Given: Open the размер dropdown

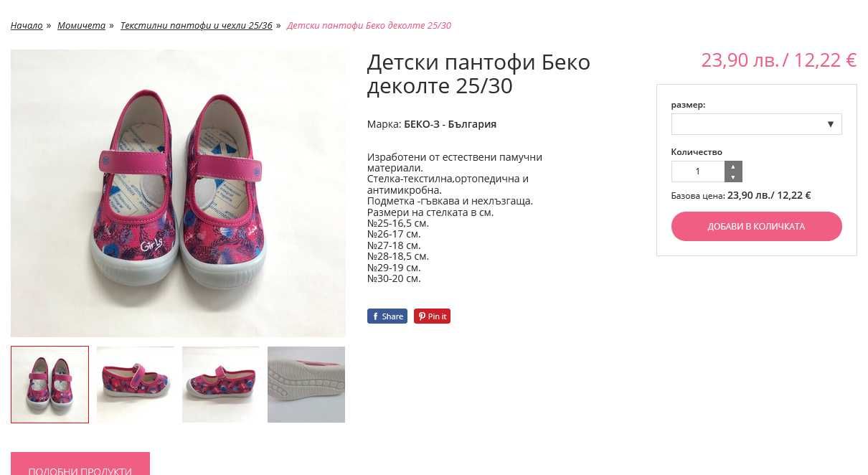Looking at the screenshot, I should pyautogui.click(x=756, y=124).
